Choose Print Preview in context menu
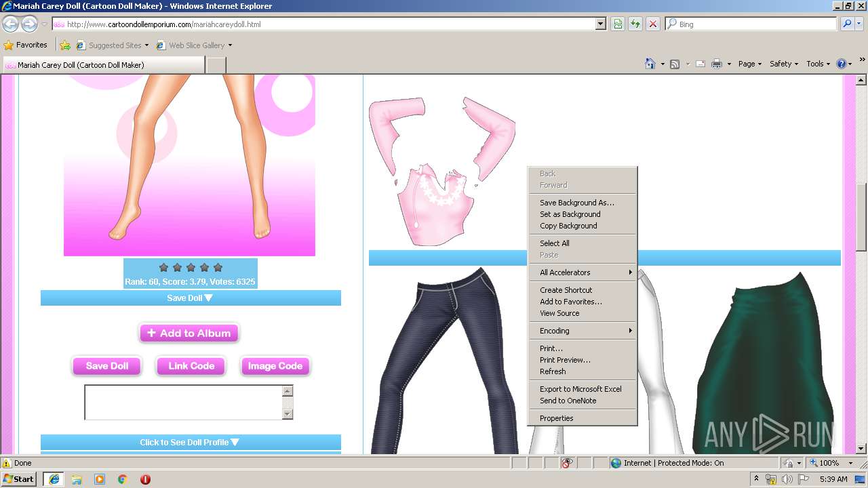The height and width of the screenshot is (488, 868). (x=583, y=360)
